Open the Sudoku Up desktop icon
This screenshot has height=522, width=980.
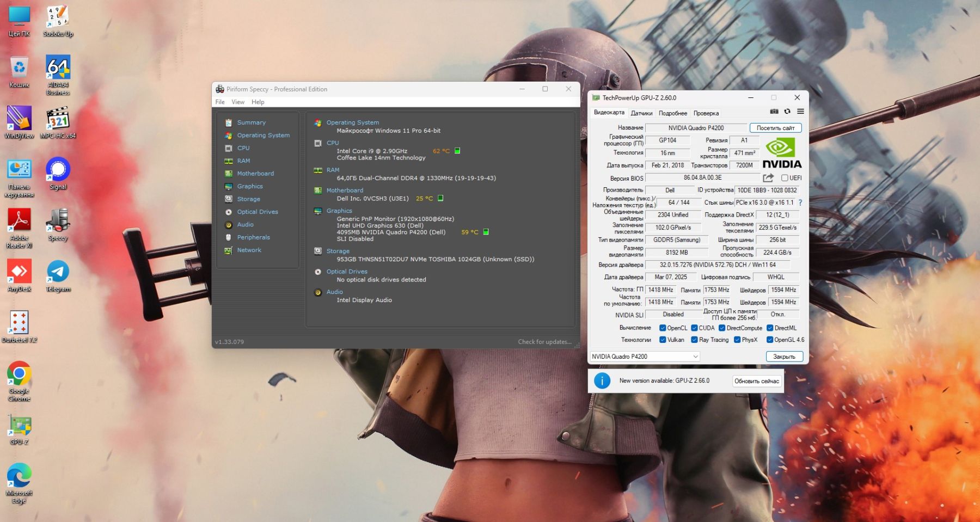click(58, 21)
